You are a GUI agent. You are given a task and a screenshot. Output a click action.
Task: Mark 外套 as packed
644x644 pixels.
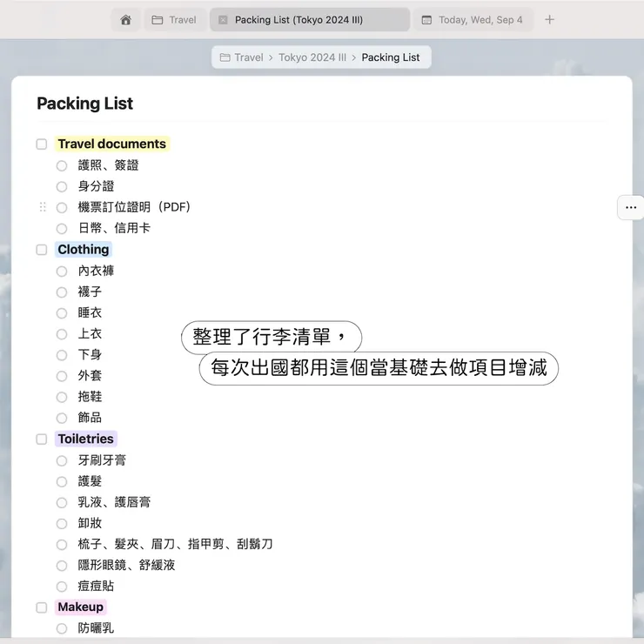[62, 376]
